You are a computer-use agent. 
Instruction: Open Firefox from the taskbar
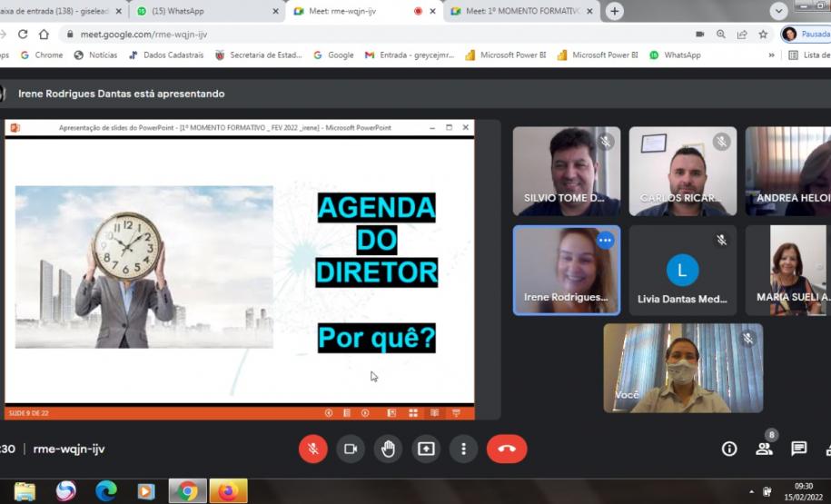tap(228, 491)
